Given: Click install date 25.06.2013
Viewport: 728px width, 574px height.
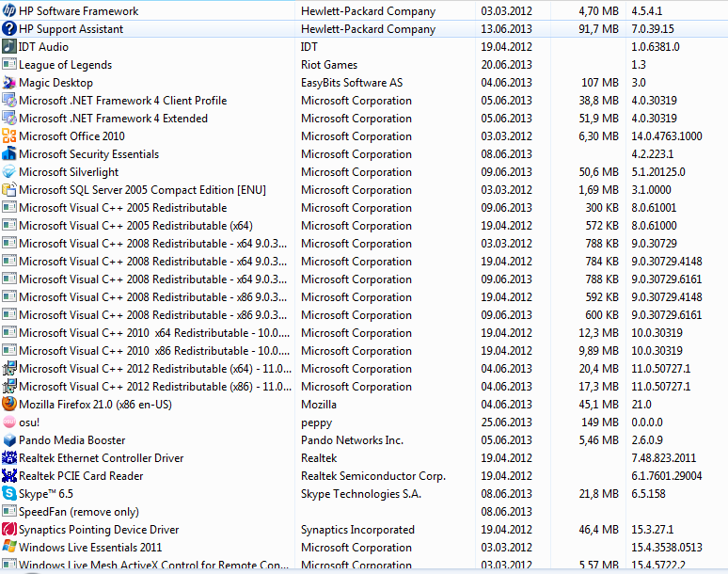Looking at the screenshot, I should (x=506, y=423).
